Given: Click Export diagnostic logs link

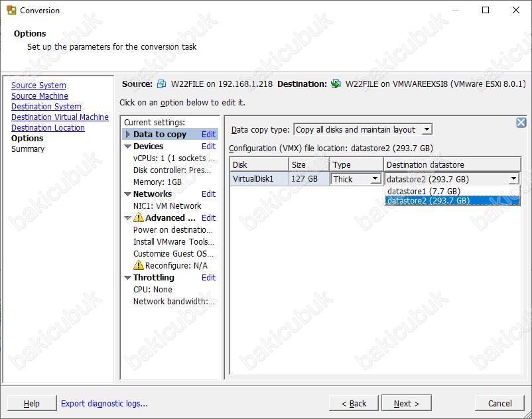Looking at the screenshot, I should pos(104,403).
